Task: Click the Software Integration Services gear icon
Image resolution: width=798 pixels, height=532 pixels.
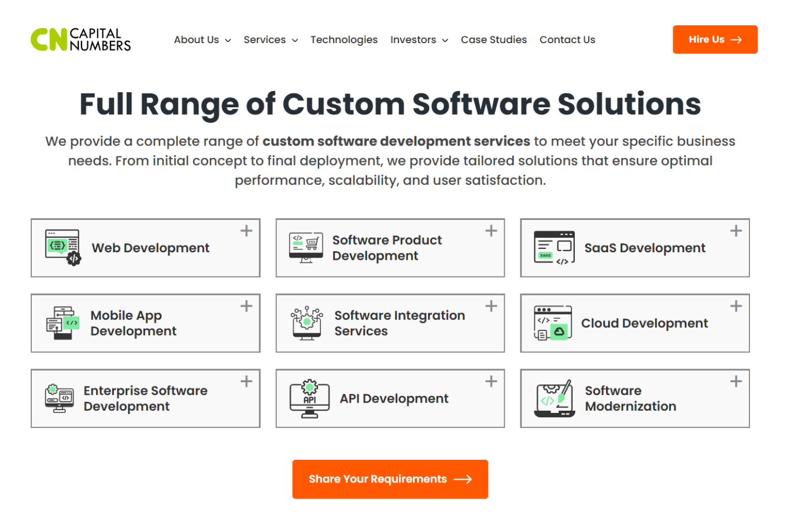Action: pyautogui.click(x=307, y=323)
